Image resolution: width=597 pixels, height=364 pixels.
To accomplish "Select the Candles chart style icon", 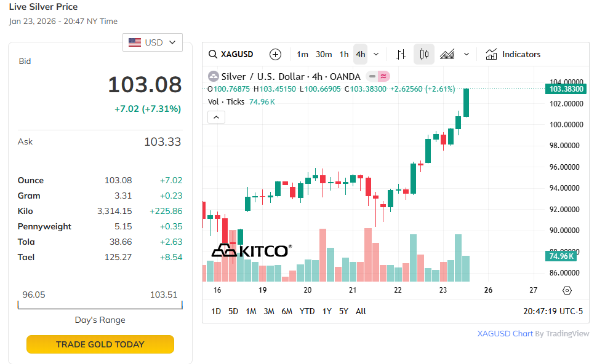I will [x=424, y=54].
